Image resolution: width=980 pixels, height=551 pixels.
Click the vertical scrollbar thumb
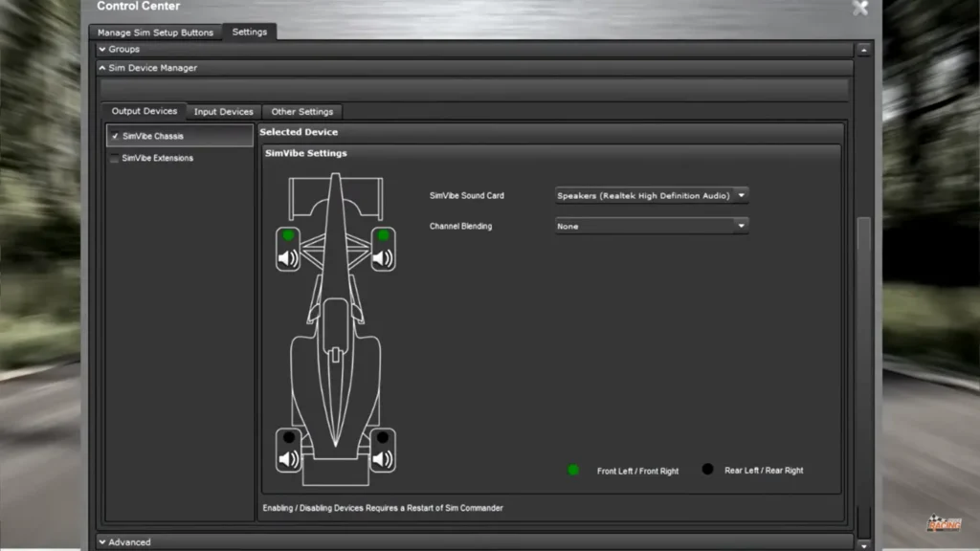864,233
